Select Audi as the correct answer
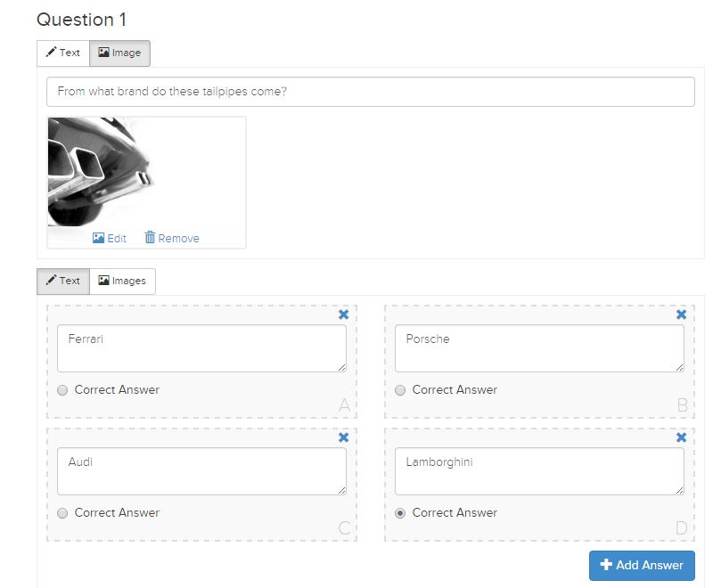This screenshot has width=713, height=588. (x=62, y=513)
